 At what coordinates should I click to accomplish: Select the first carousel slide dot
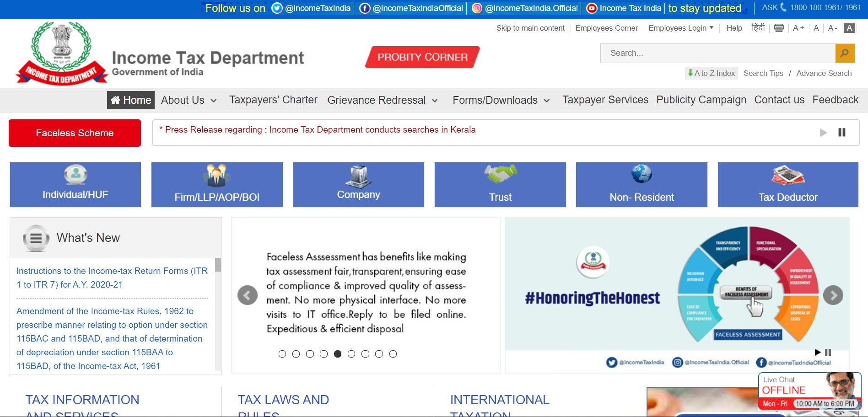click(282, 354)
